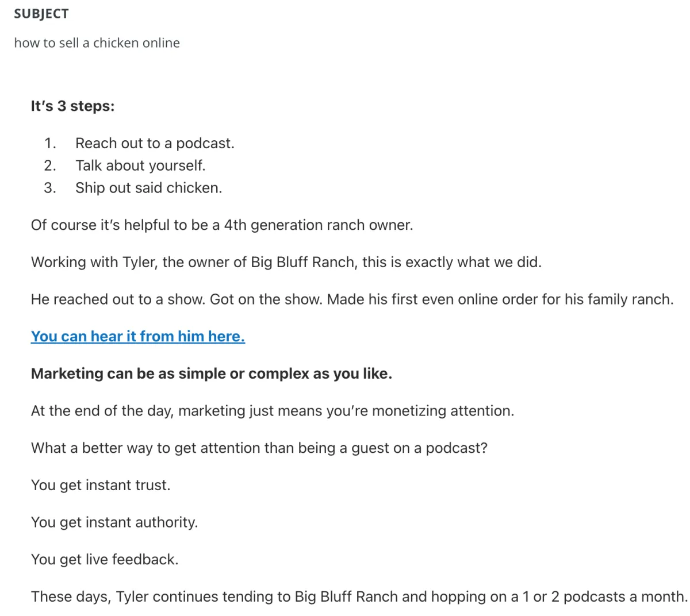Click the subject field text "how to sell a chicken online"

(x=97, y=43)
